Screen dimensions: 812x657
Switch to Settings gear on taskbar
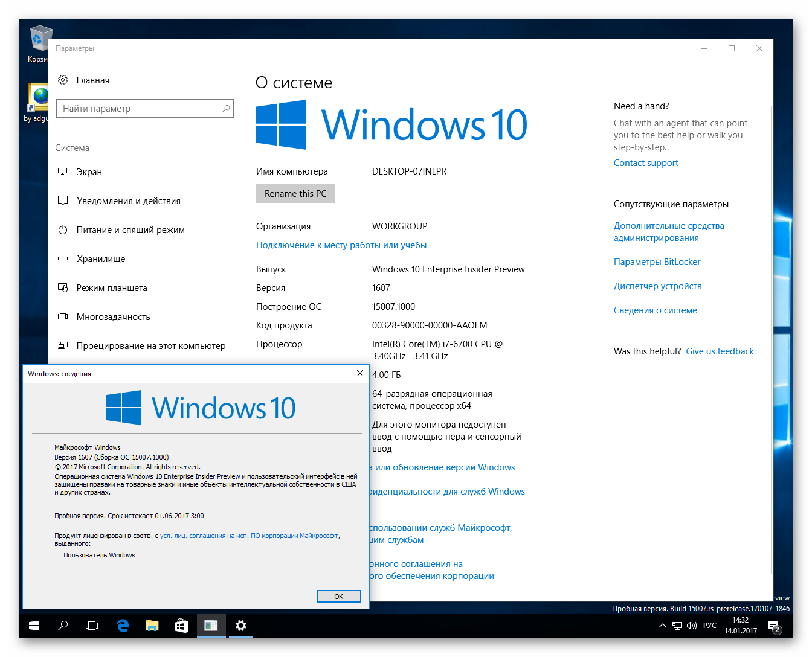[x=240, y=626]
